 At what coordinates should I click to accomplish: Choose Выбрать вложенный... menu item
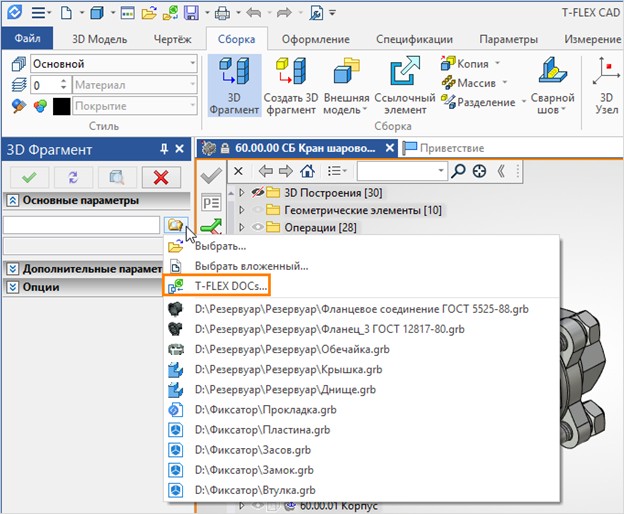[361, 266]
